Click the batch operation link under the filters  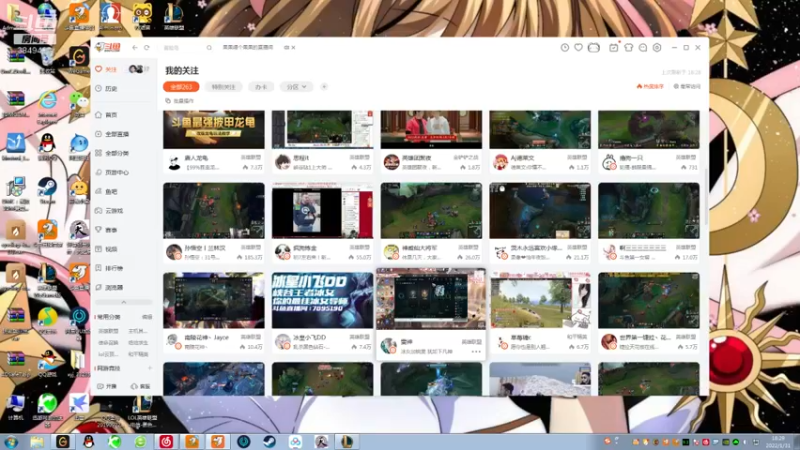coord(180,101)
